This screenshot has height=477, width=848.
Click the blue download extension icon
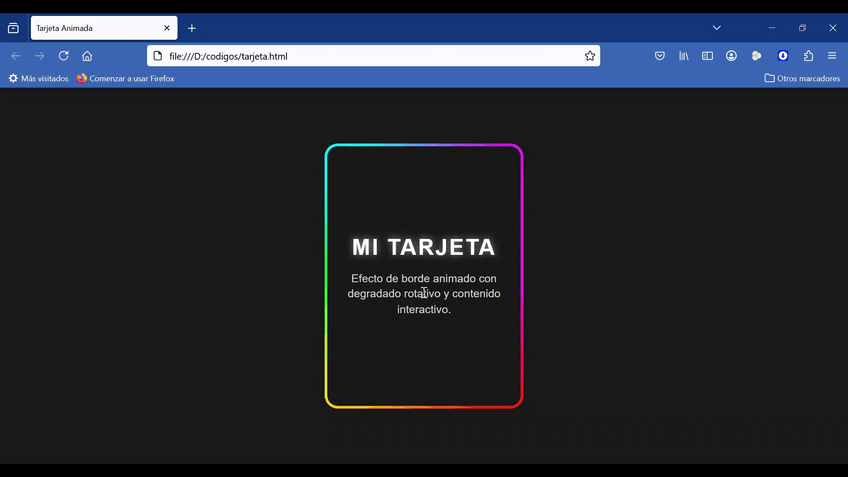(x=783, y=56)
